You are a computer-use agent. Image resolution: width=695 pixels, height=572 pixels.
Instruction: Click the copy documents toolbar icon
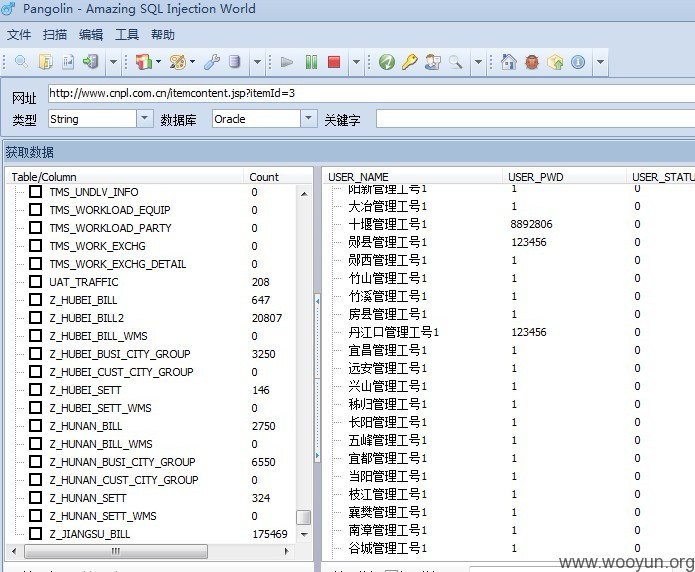(45, 62)
